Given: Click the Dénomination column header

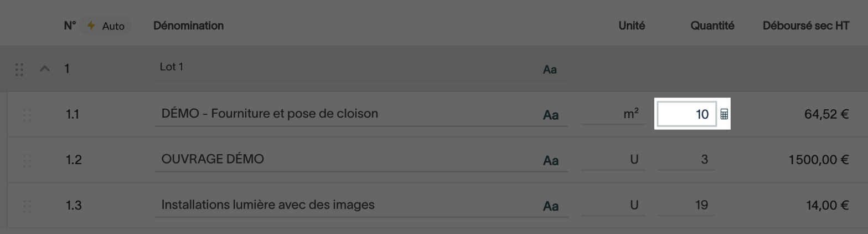Looking at the screenshot, I should (x=188, y=26).
